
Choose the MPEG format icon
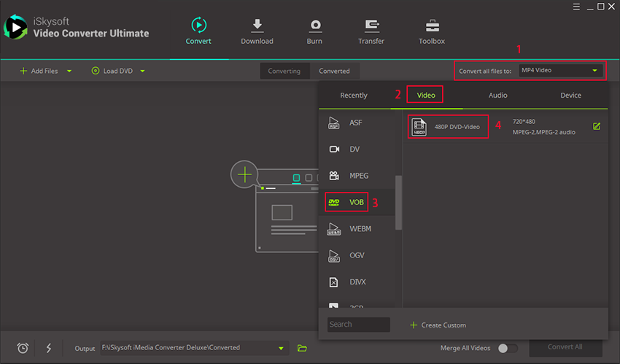334,176
